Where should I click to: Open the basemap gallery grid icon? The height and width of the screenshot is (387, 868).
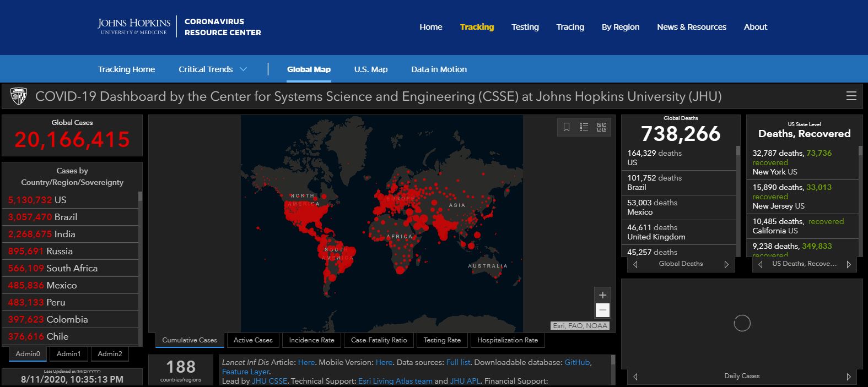tap(602, 127)
